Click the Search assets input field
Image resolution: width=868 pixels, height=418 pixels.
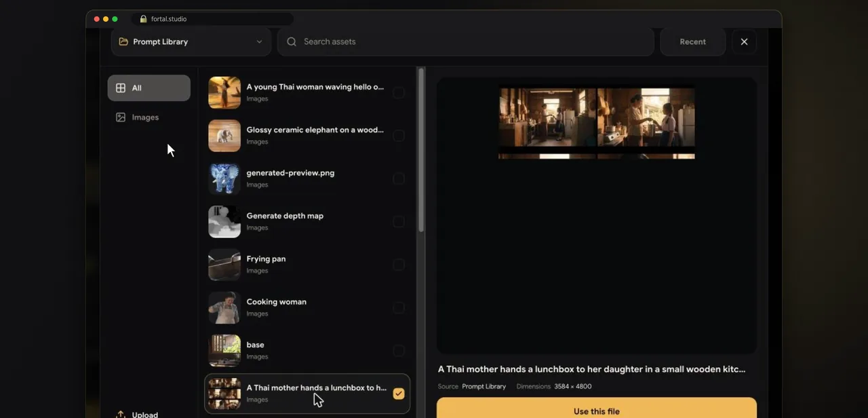(x=466, y=41)
